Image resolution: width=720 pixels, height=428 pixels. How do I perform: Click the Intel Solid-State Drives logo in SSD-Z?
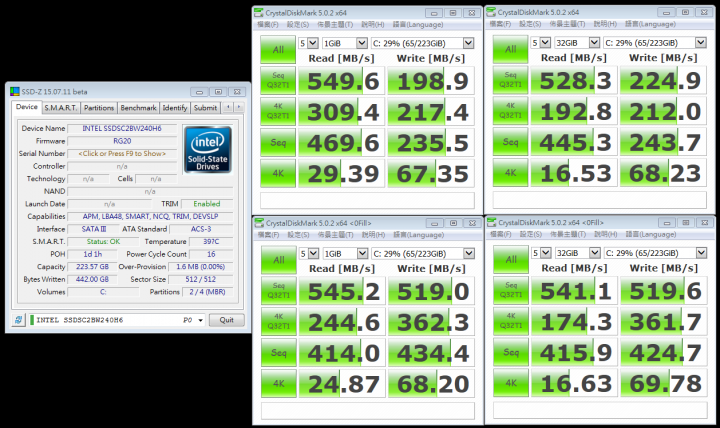tap(208, 150)
